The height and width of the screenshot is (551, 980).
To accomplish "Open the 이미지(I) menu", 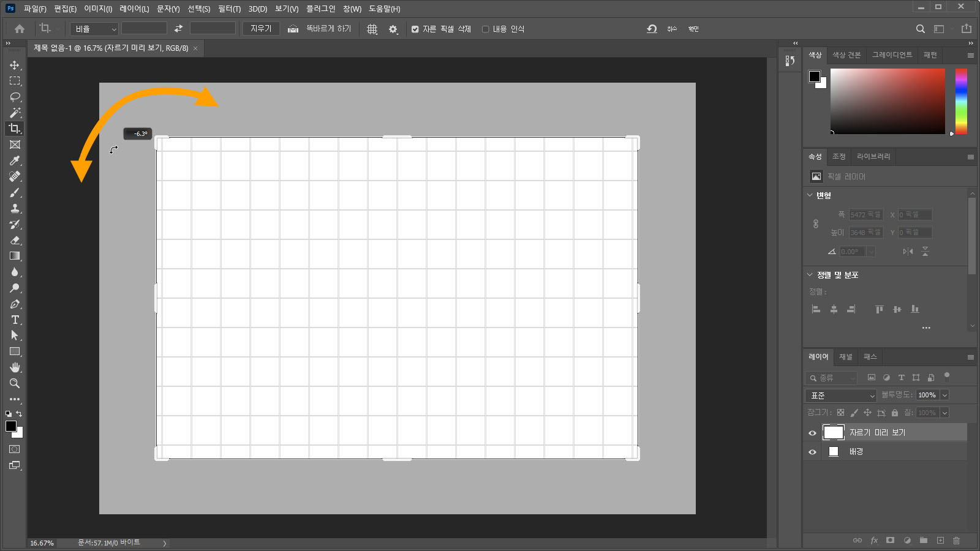I will (98, 9).
